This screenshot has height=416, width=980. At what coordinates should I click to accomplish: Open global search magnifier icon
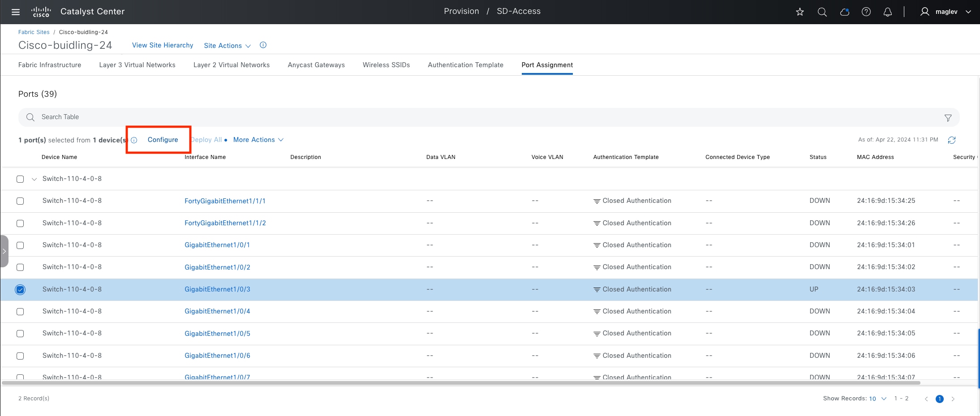[x=822, y=12]
